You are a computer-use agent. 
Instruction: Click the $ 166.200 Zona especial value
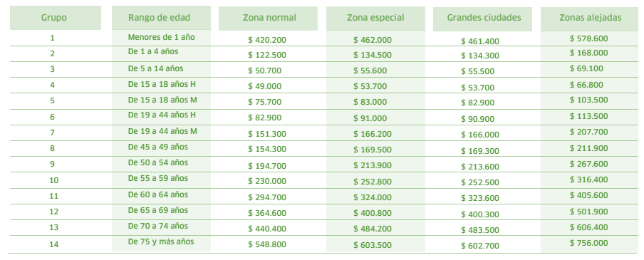373,134
